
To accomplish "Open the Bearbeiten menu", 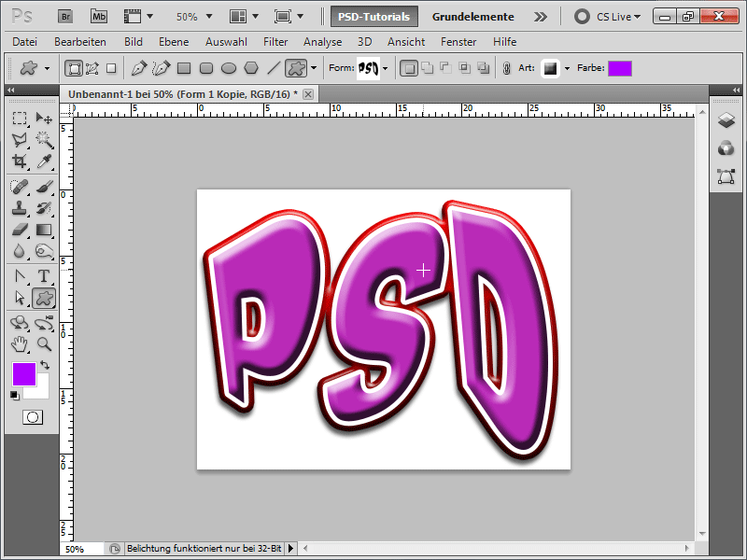I will click(x=80, y=42).
